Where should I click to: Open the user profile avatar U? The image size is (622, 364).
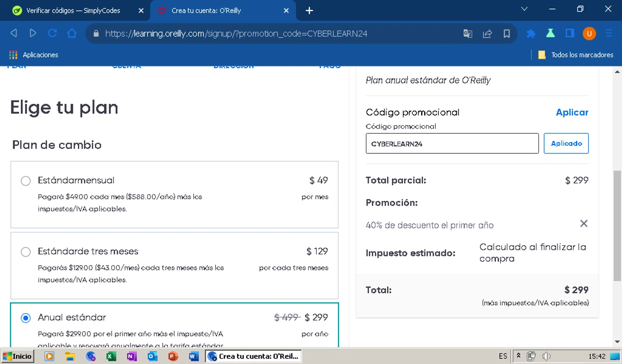589,34
